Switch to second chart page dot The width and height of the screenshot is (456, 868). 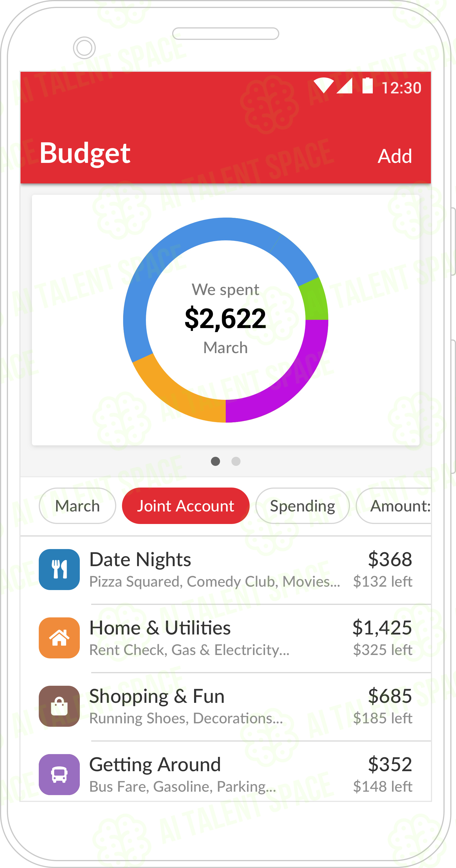click(x=236, y=461)
